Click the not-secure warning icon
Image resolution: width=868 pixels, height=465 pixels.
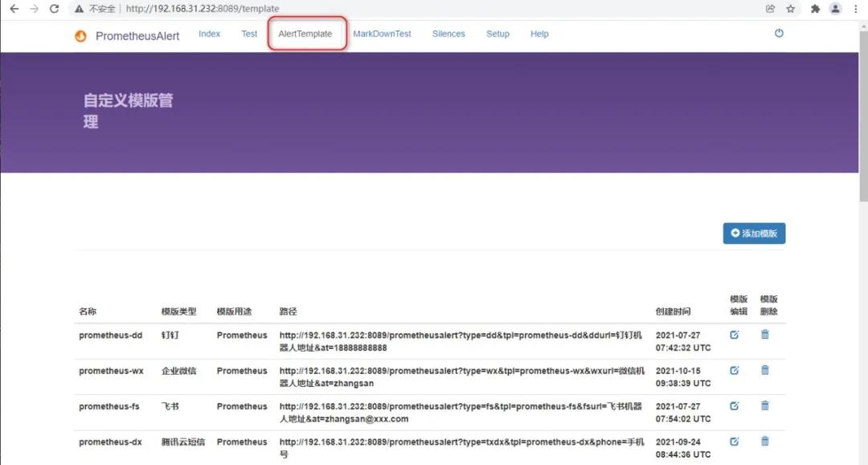tap(79, 9)
